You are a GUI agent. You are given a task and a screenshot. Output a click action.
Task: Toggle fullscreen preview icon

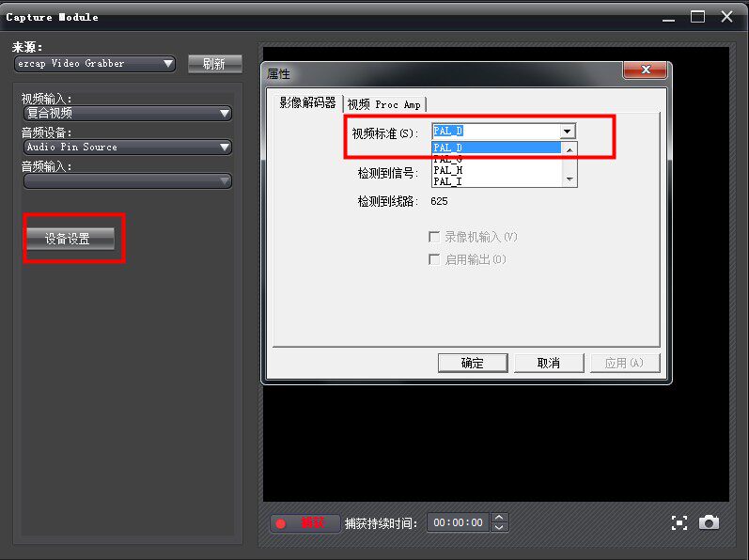[679, 522]
